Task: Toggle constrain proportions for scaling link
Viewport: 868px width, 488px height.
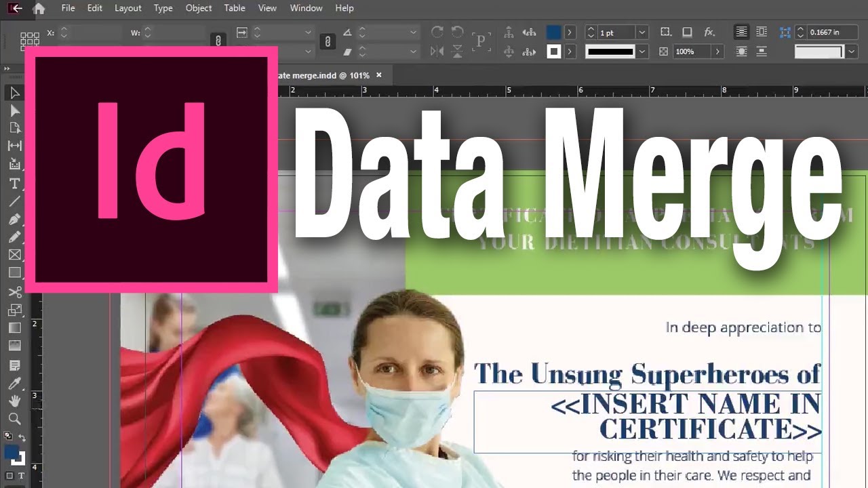Action: coord(328,41)
